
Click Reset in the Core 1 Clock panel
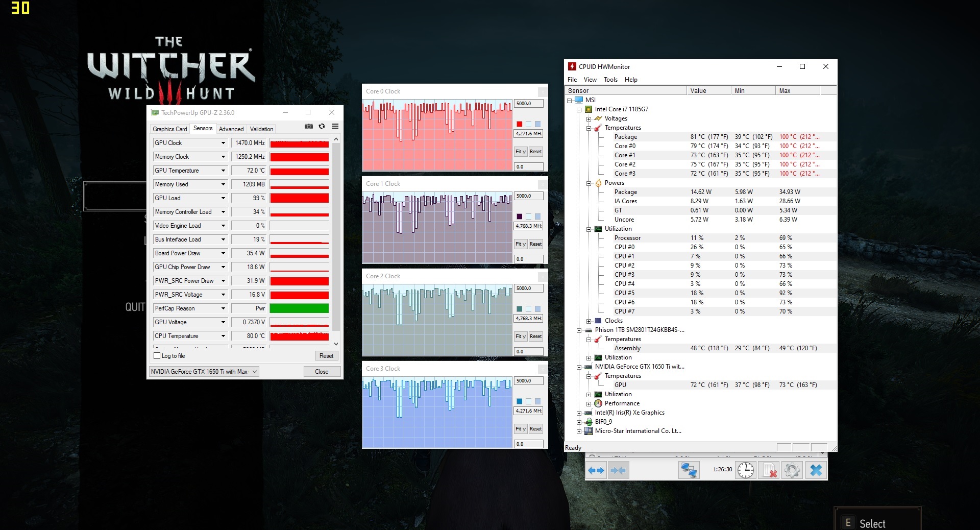[x=535, y=244]
